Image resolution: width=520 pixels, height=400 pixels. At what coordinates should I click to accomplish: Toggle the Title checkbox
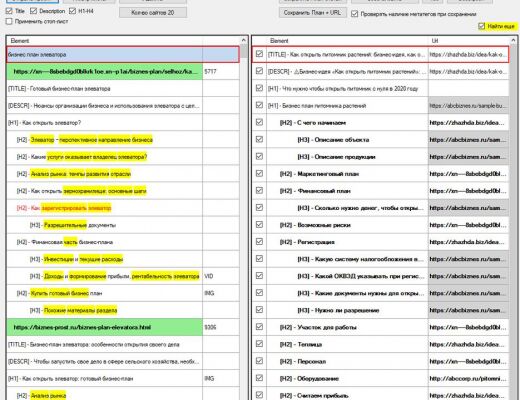click(9, 11)
